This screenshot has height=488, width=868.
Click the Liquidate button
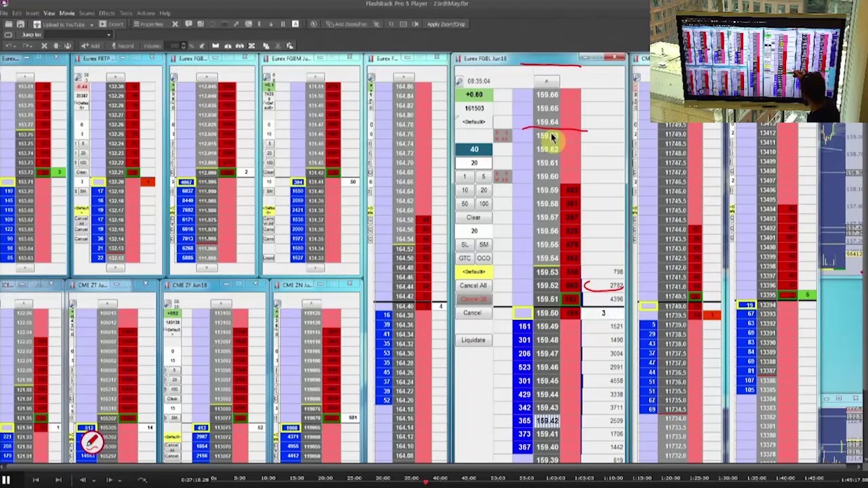[x=473, y=340]
